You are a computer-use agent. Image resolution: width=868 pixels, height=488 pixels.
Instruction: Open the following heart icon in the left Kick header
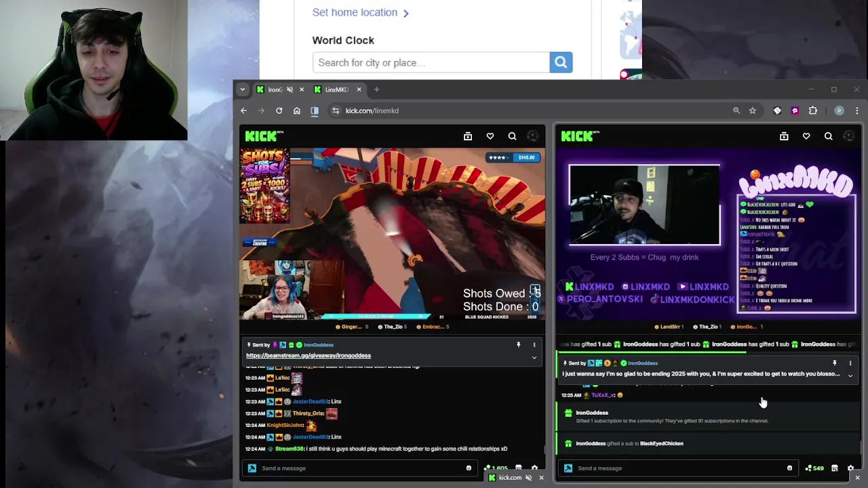coord(490,136)
